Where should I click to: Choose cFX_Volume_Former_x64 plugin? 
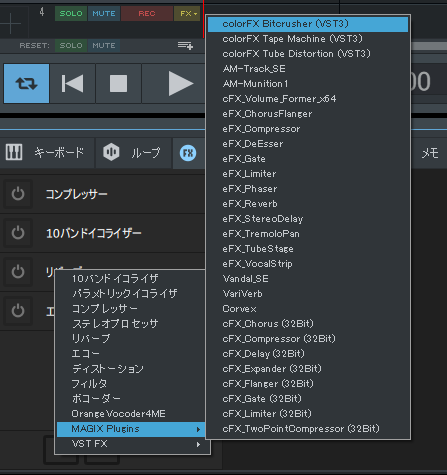tap(308, 99)
